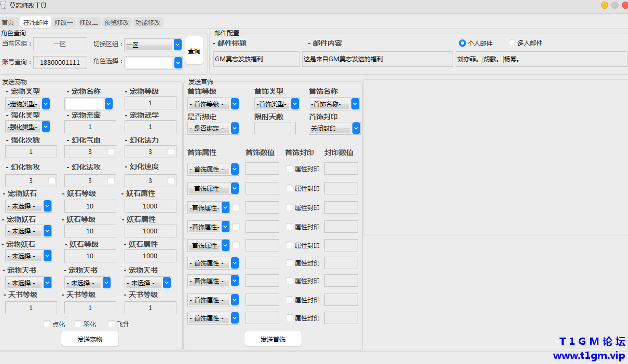
Task: Click the 封印数值 column header
Action: pos(339,152)
